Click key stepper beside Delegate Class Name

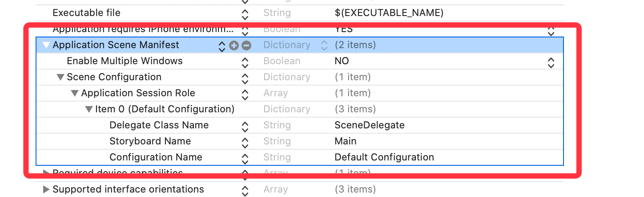point(245,126)
